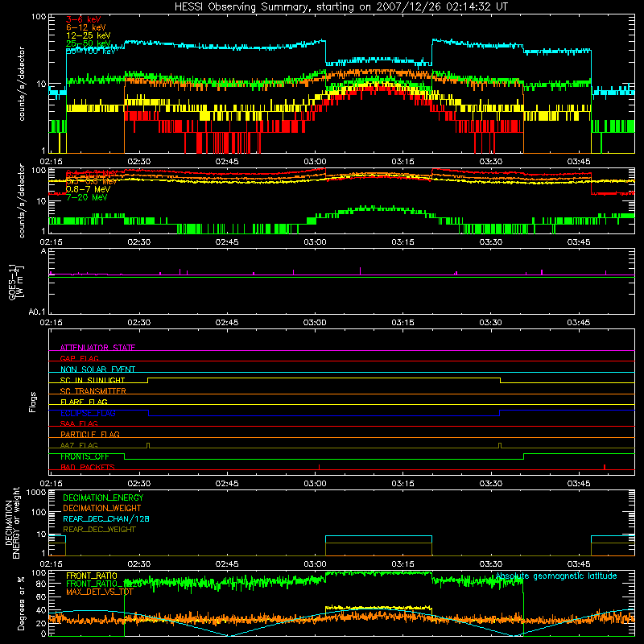
Task: Click the PARTICLE_FLAG label
Action: (90, 434)
